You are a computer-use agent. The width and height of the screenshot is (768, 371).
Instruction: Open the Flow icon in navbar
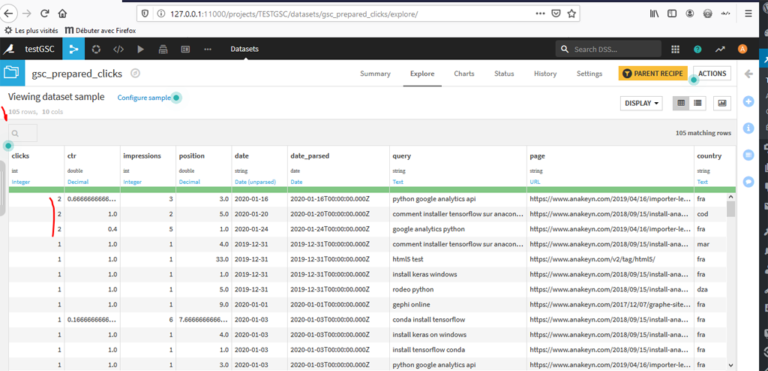click(x=73, y=49)
